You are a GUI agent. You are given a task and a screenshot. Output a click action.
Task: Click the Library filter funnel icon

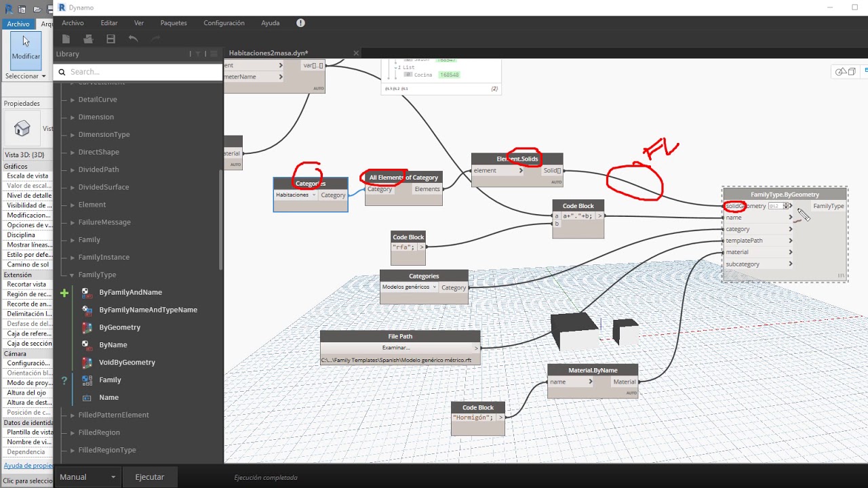(x=198, y=54)
